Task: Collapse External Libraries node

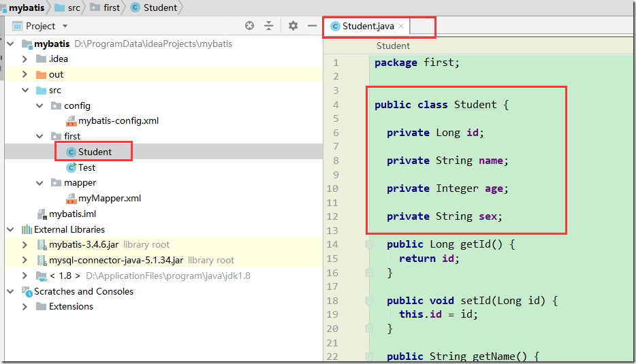Action: pyautogui.click(x=10, y=229)
